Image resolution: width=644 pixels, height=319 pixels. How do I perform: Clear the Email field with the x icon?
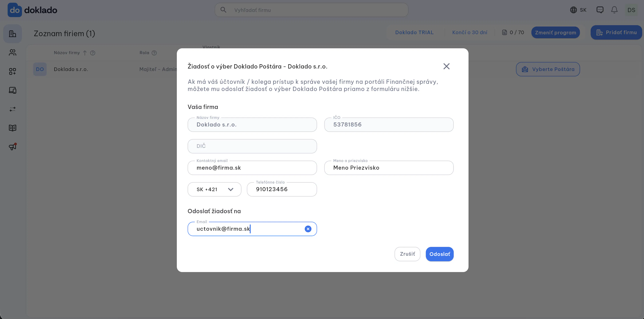308,229
